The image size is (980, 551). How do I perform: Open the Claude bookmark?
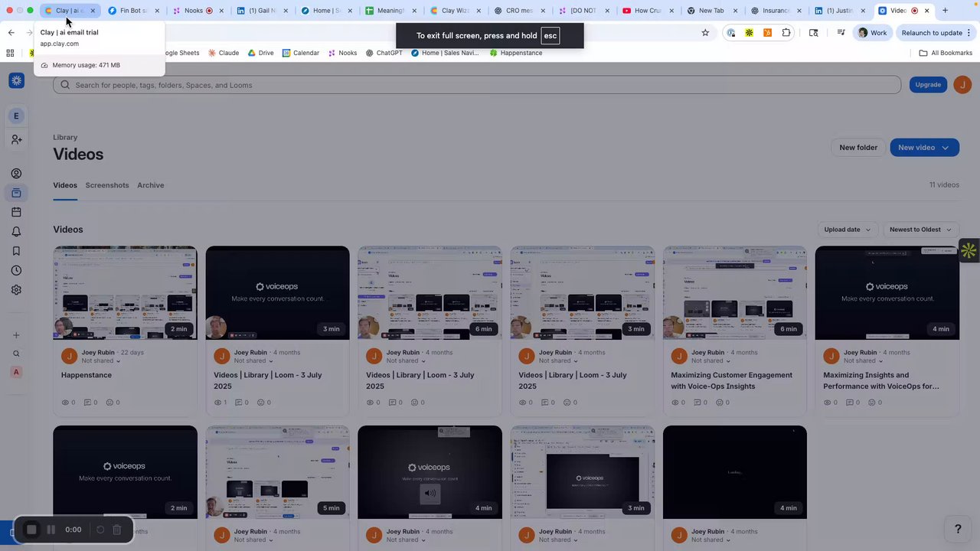[x=223, y=53]
